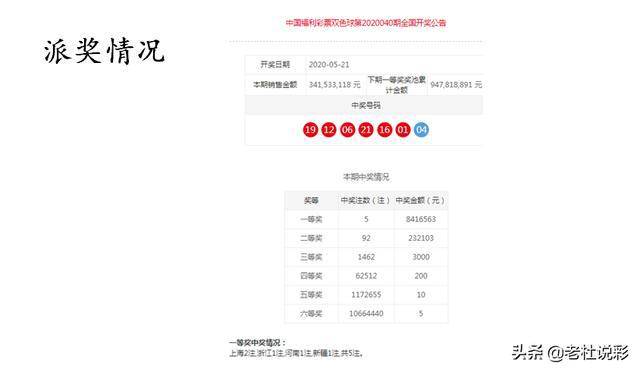Select prize amount 3000 in 三等奖 row
The image size is (640, 372).
click(x=421, y=257)
